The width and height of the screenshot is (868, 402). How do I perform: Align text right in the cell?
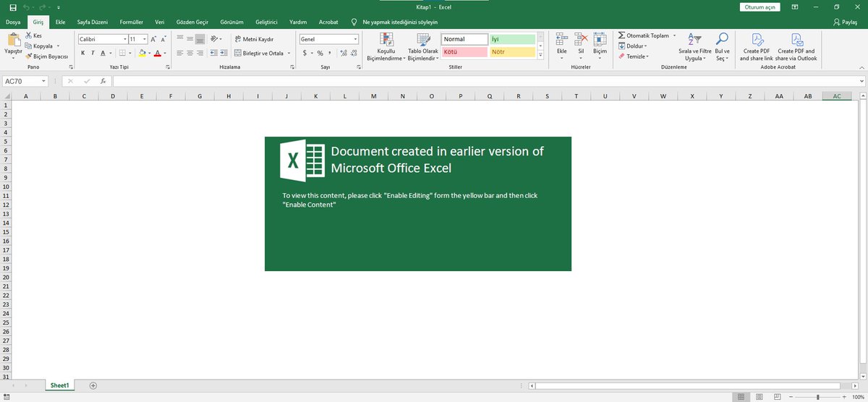pyautogui.click(x=200, y=53)
